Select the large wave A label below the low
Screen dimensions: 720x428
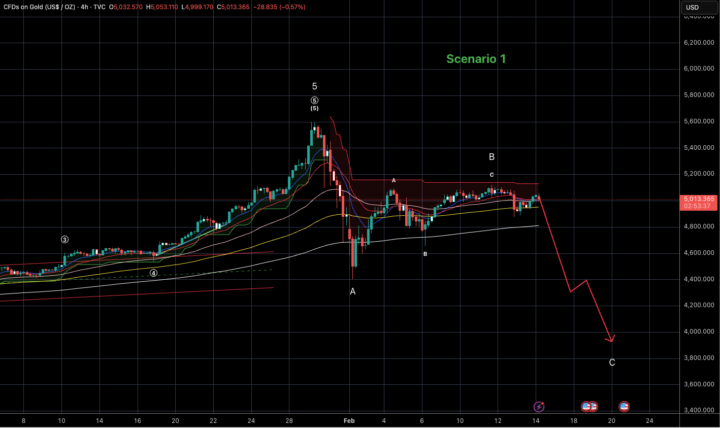(x=353, y=291)
